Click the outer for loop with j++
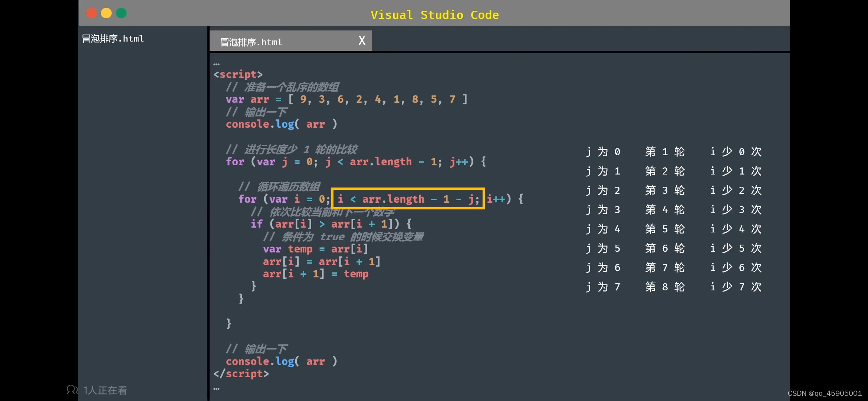Screen dimensions: 868x401 tap(355, 162)
